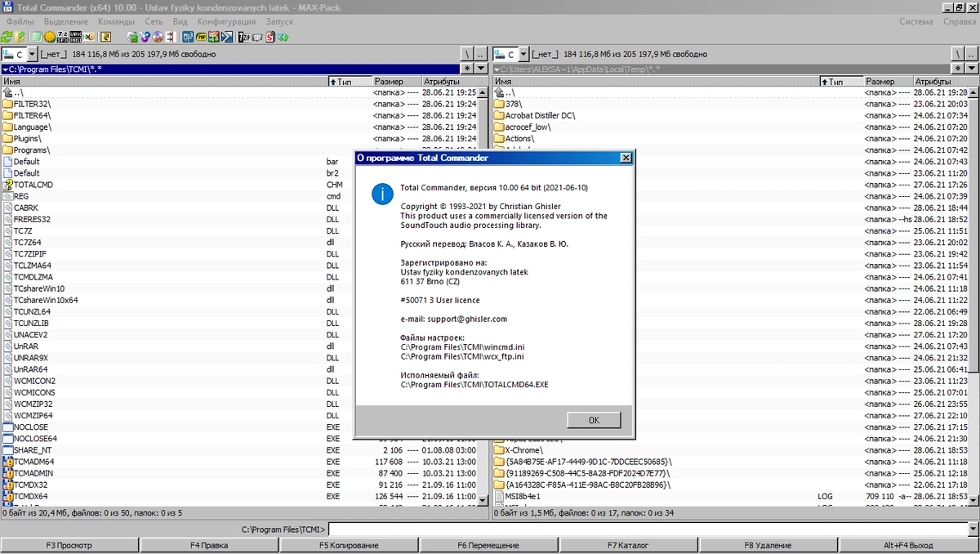Click the green notepad sheet toolbar icon
This screenshot has width=980, height=554.
point(36,37)
